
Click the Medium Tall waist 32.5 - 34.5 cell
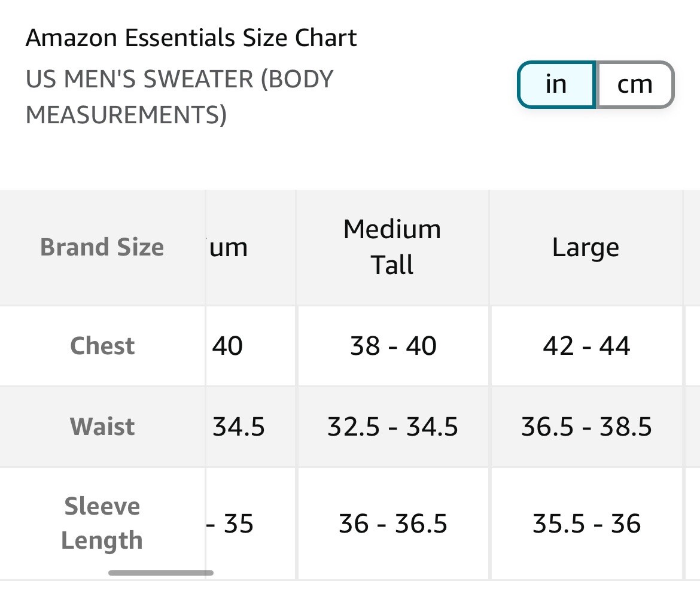pos(393,427)
